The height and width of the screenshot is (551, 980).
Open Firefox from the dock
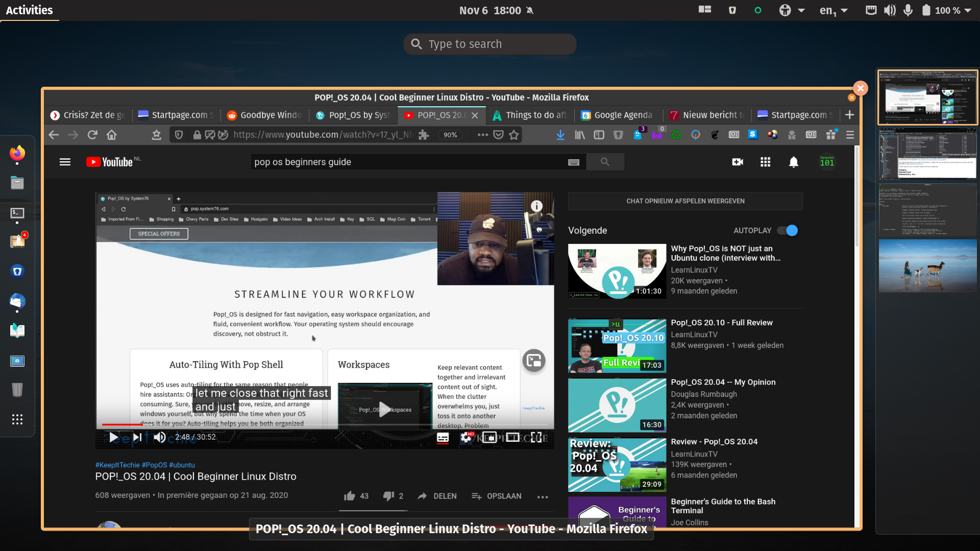coord(17,153)
